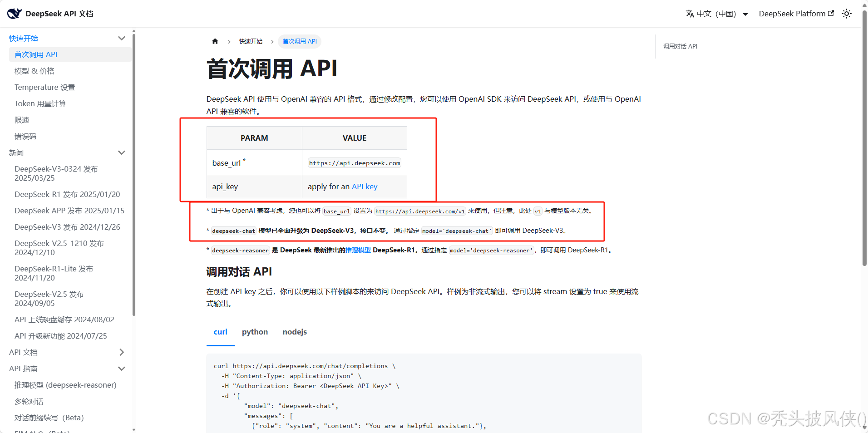This screenshot has width=868, height=433.
Task: Collapse the API 指南 sidebar section chevron
Action: tap(121, 369)
